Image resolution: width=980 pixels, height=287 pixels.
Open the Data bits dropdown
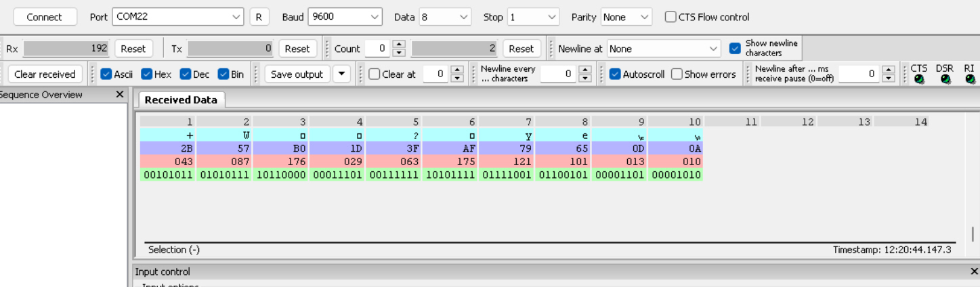445,17
